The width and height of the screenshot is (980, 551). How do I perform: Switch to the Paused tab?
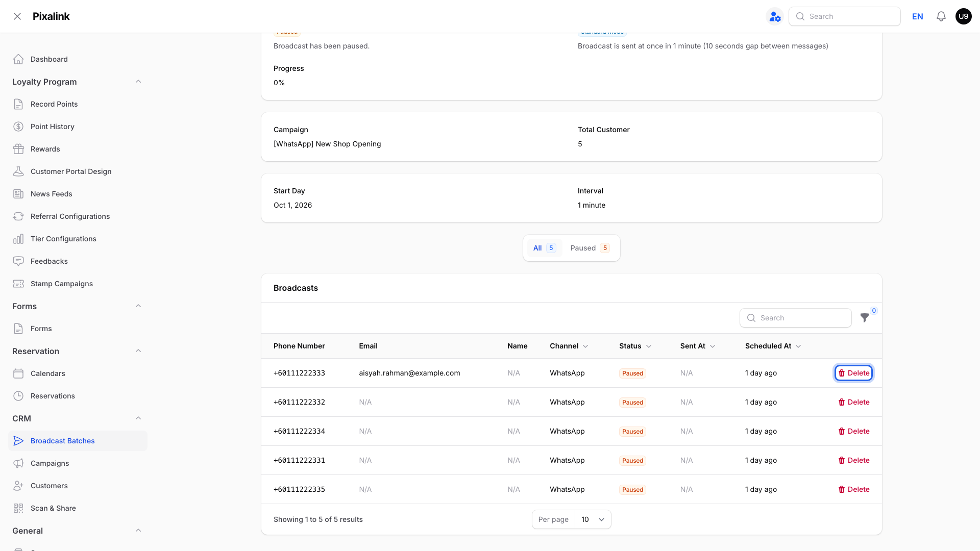[x=590, y=248]
